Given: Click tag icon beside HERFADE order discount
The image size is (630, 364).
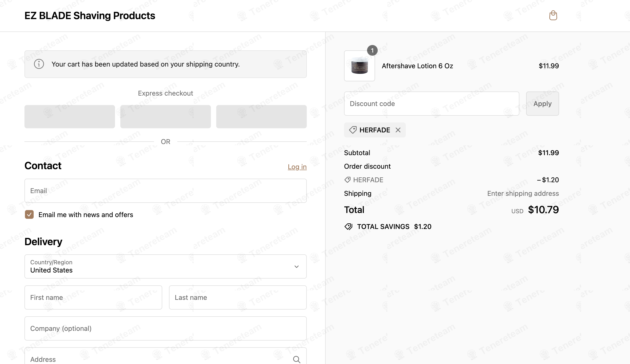Looking at the screenshot, I should coord(347,180).
